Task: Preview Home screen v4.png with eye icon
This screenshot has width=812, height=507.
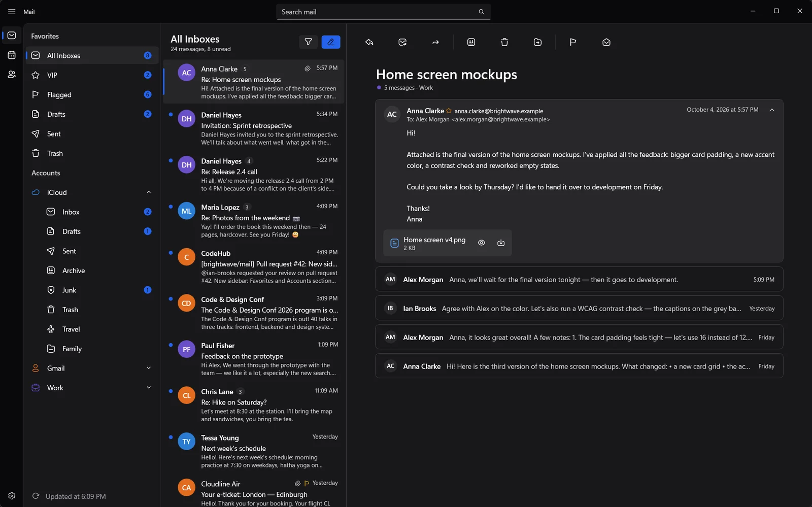Action: tap(482, 243)
